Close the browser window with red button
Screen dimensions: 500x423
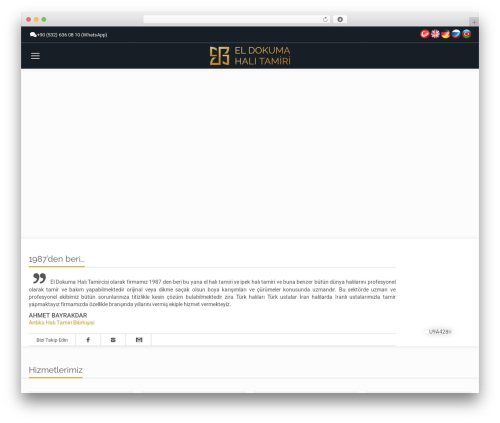29,19
